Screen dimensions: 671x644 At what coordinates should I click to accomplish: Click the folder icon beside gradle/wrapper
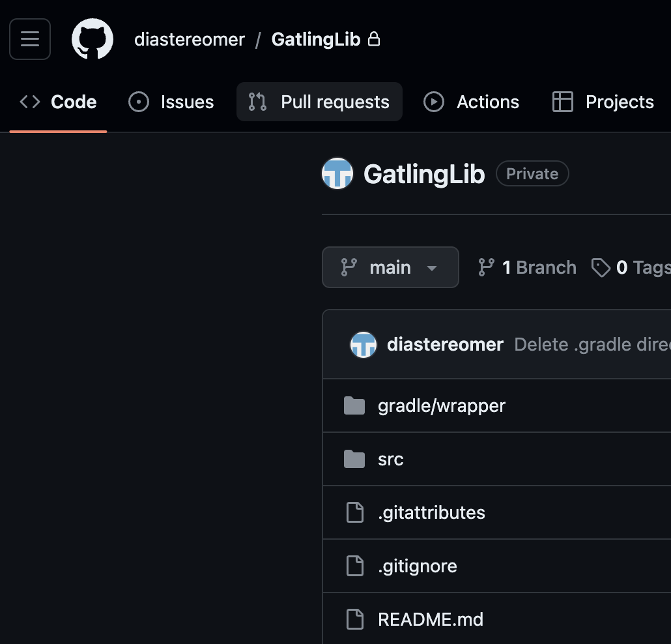pyautogui.click(x=354, y=405)
